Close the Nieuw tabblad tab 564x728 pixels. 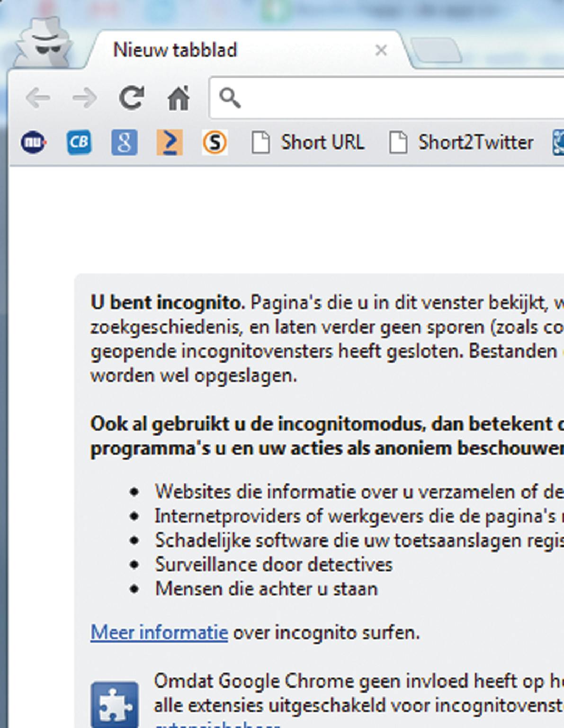(x=381, y=50)
